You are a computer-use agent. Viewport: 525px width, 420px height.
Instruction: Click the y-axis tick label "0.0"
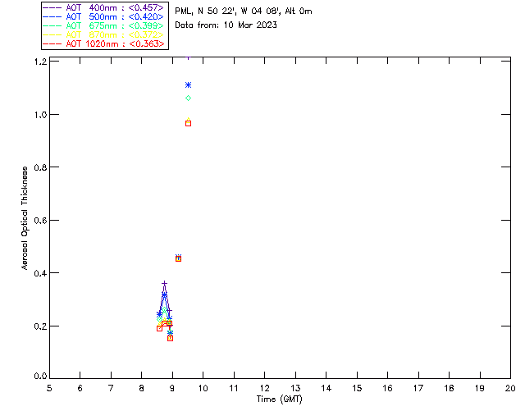(x=40, y=377)
